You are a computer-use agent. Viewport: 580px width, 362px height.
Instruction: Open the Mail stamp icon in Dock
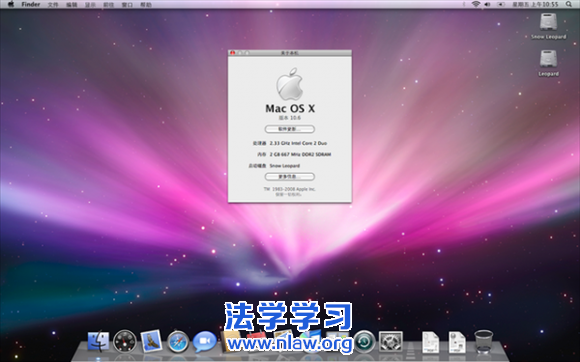[x=151, y=341]
